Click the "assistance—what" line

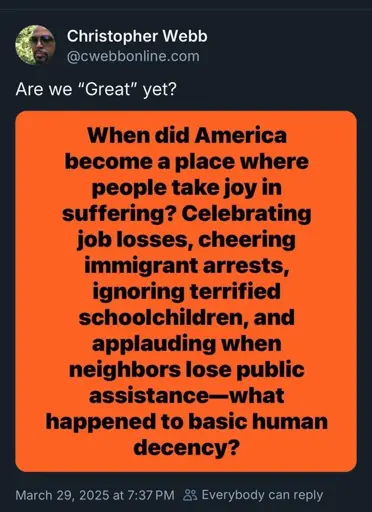point(187,396)
